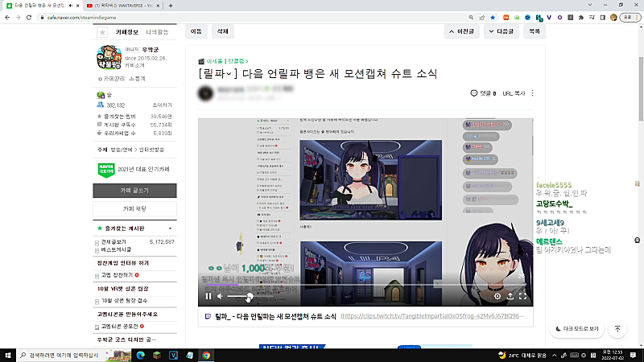Mute the active Naver cafe tab audio
Viewport: 644px width, 362px height.
tap(71, 6)
